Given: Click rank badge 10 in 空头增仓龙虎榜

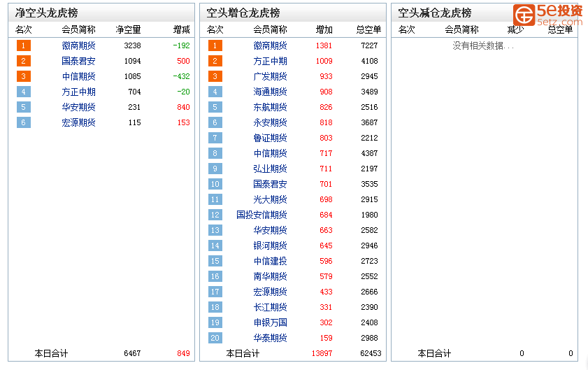Looking at the screenshot, I should coord(215,184).
